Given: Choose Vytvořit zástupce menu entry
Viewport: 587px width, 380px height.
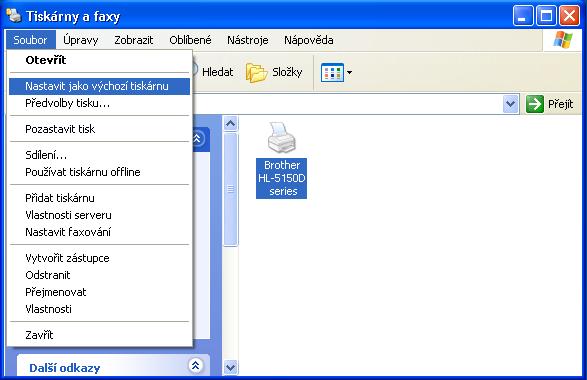Looking at the screenshot, I should (99, 258).
